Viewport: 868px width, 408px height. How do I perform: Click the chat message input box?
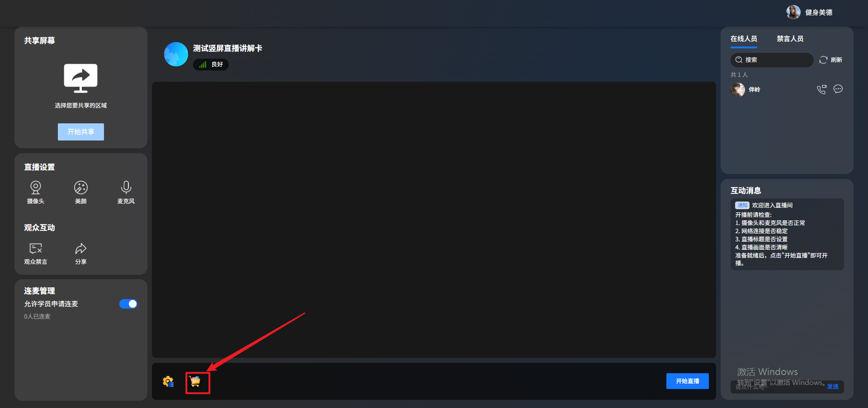pos(778,387)
